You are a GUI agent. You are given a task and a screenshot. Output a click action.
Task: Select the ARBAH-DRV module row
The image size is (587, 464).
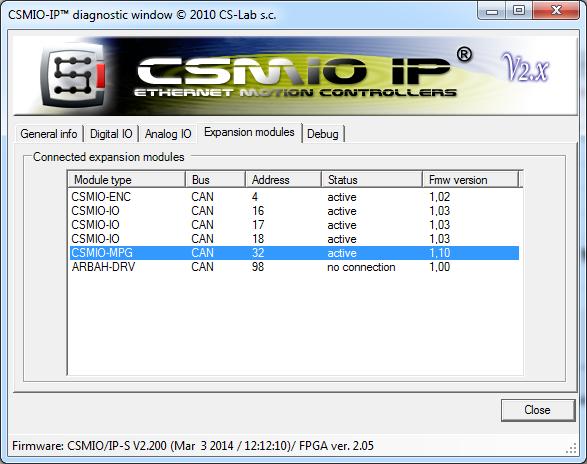click(294, 267)
